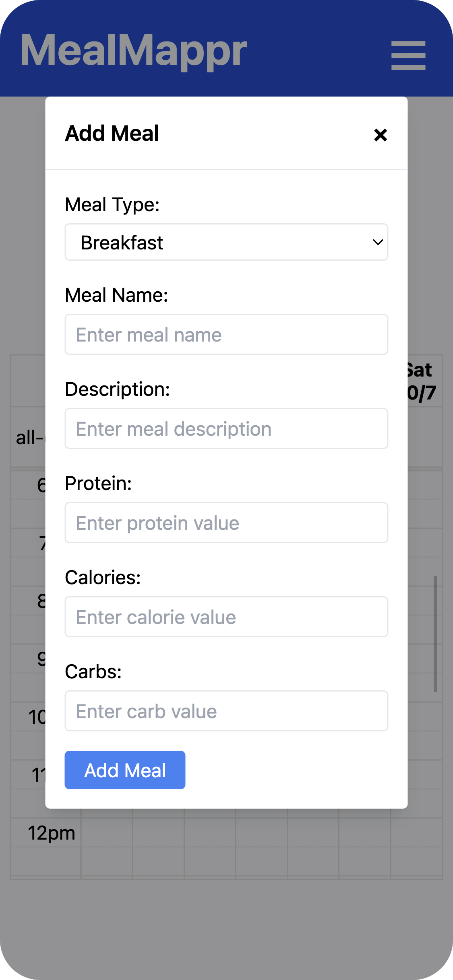Select the carb value input field

[x=226, y=711]
